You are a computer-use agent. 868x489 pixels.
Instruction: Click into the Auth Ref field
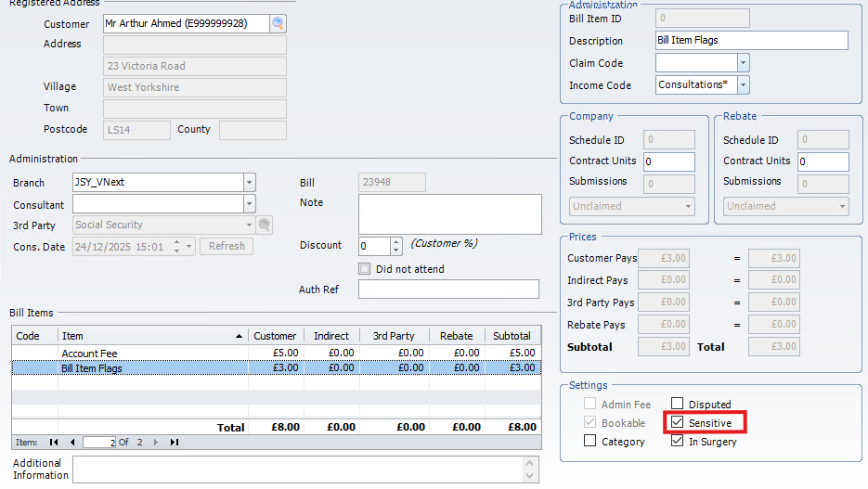pos(448,290)
